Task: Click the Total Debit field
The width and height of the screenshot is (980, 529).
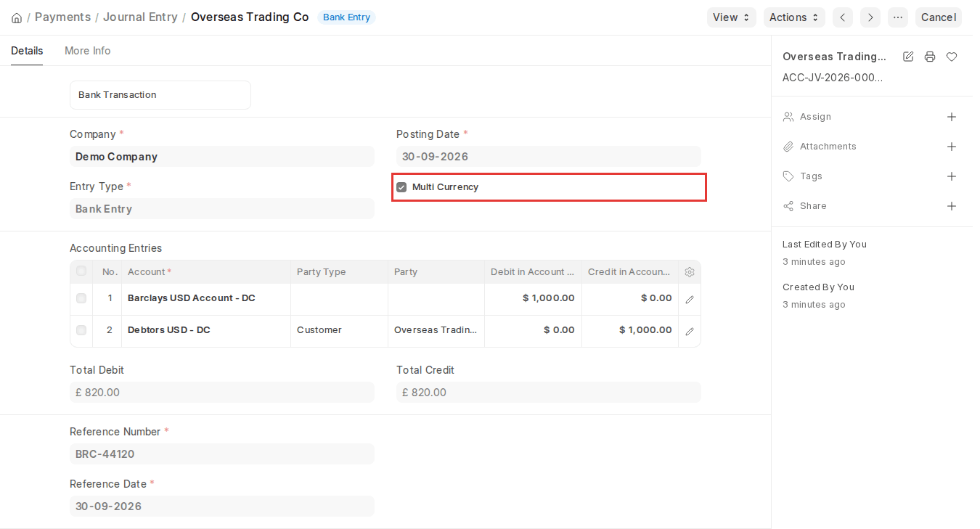Action: [222, 393]
